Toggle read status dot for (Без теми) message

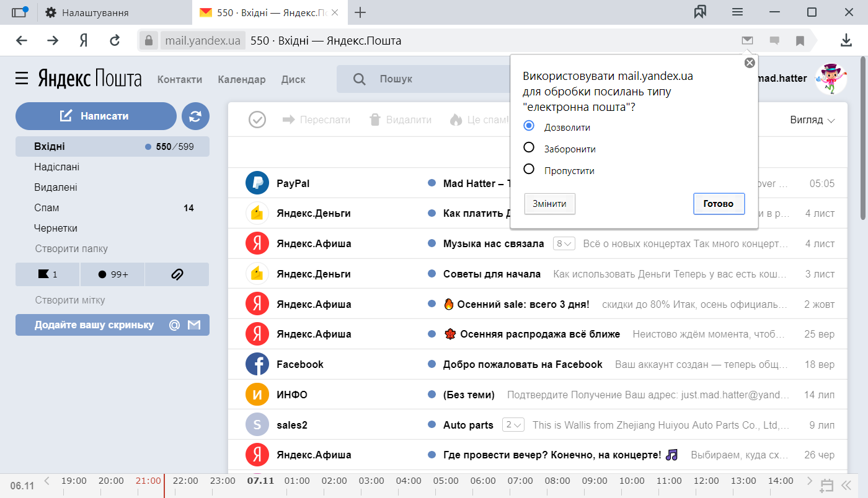[x=432, y=395]
